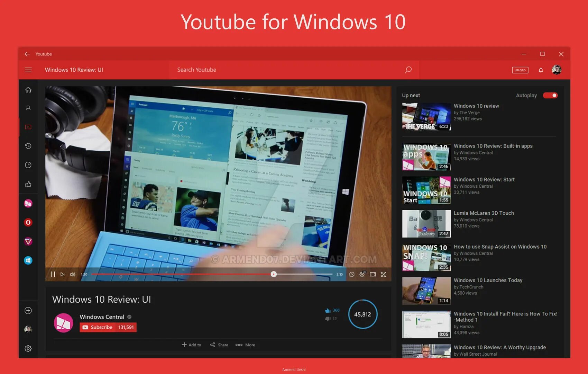Open Windows 10 Review: Start thumbnail
Image resolution: width=588 pixels, height=374 pixels.
pos(426,190)
